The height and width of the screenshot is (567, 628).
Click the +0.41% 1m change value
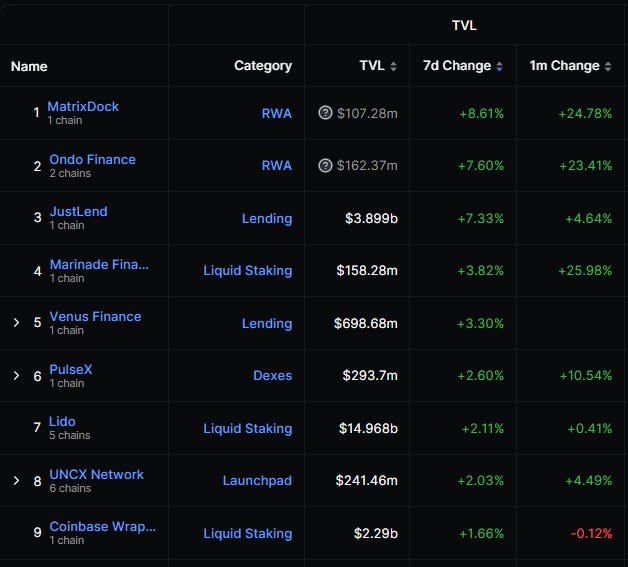coord(590,428)
